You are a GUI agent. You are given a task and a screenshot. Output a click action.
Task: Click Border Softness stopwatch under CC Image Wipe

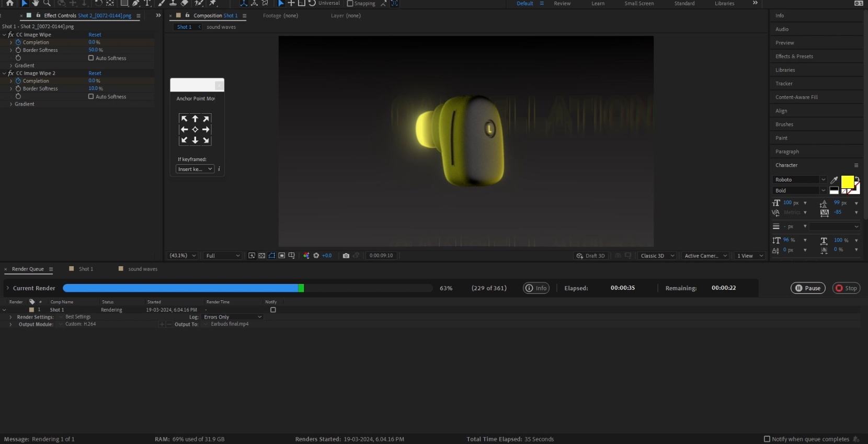(x=18, y=50)
